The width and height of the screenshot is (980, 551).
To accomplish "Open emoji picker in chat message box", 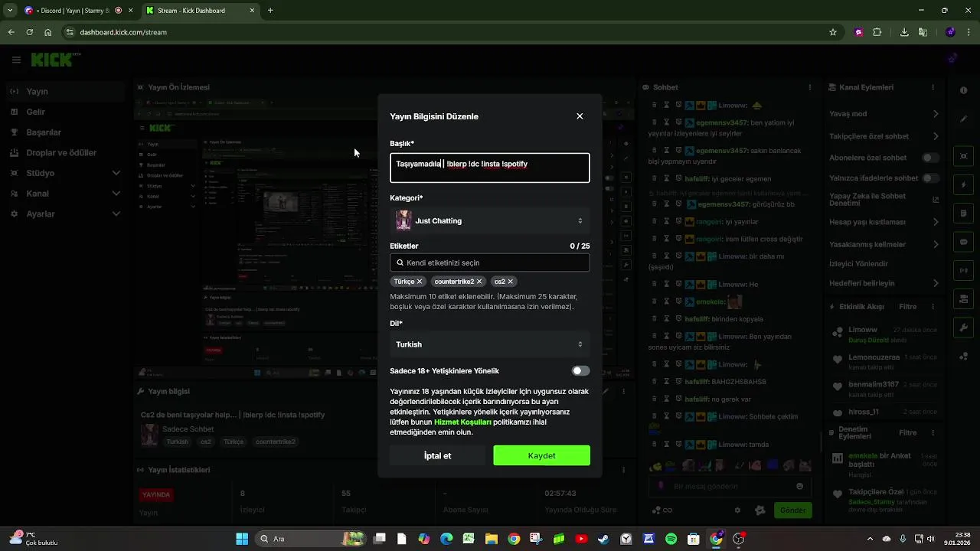I will (x=800, y=486).
